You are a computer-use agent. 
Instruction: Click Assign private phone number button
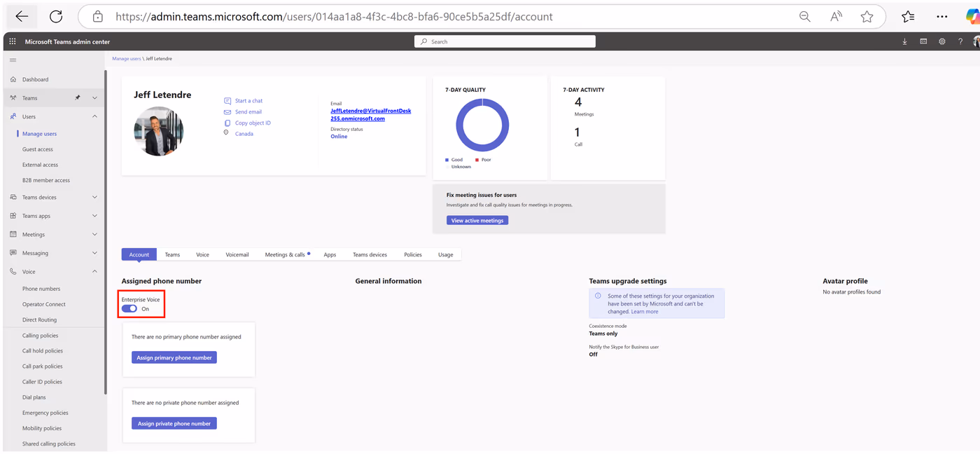pyautogui.click(x=174, y=423)
